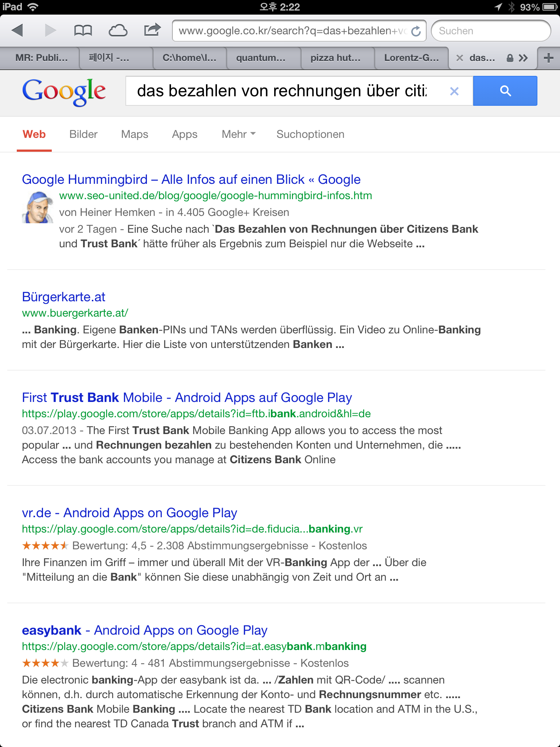Switch to the 'pizza hut...' browser tab

coord(335,58)
